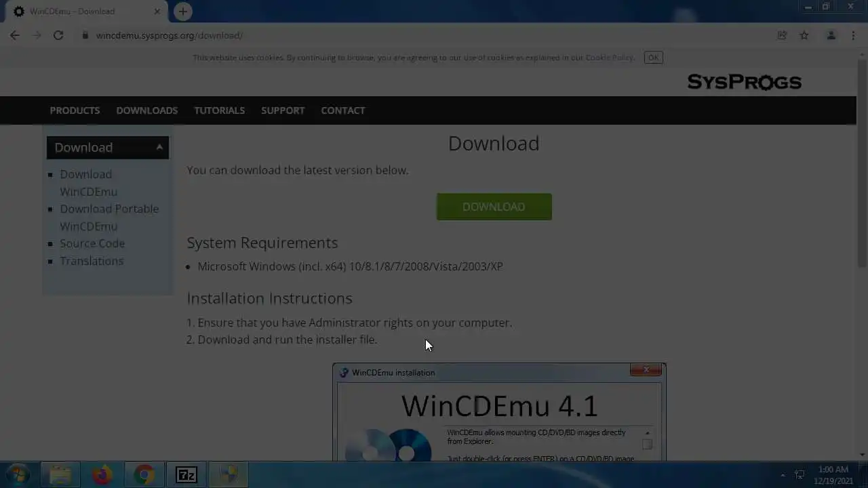Open the Translations sidebar link

(92, 261)
